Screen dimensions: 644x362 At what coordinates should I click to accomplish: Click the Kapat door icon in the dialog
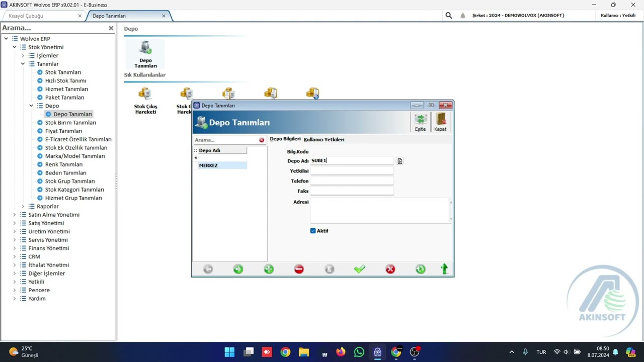[x=440, y=122]
